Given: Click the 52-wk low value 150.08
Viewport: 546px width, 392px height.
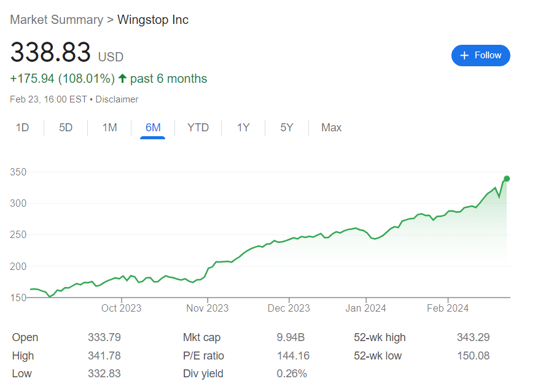Looking at the screenshot, I should 474,355.
